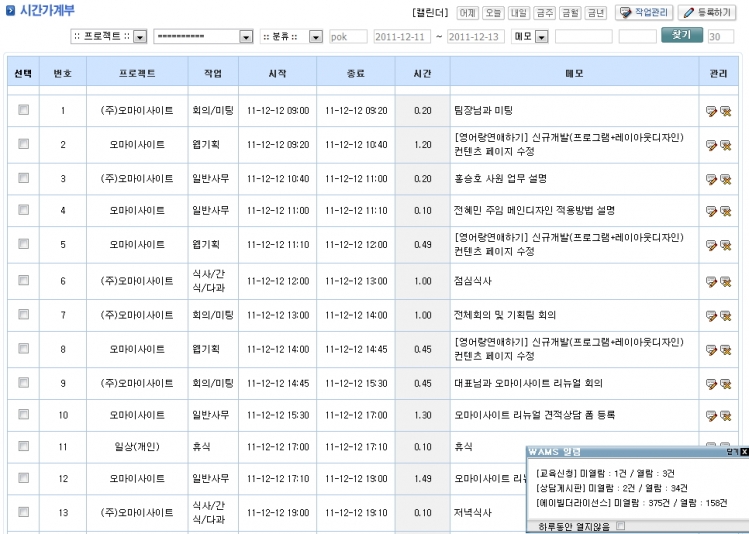Open the 메모 search type dropdown
This screenshot has width=749, height=534.
[x=542, y=36]
